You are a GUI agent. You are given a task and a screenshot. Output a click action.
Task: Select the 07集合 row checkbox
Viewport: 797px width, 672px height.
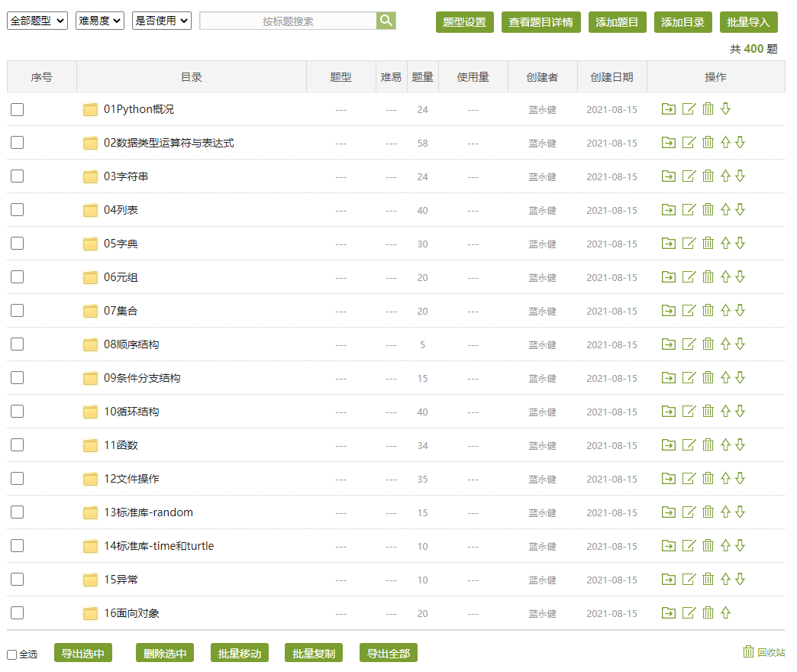pyautogui.click(x=18, y=310)
